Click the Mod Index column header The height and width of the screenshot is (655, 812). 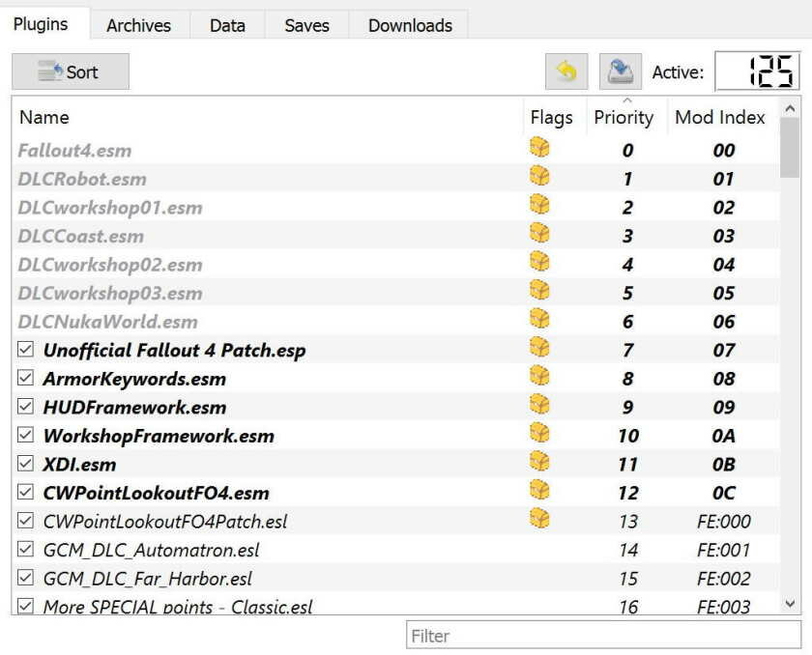[720, 118]
